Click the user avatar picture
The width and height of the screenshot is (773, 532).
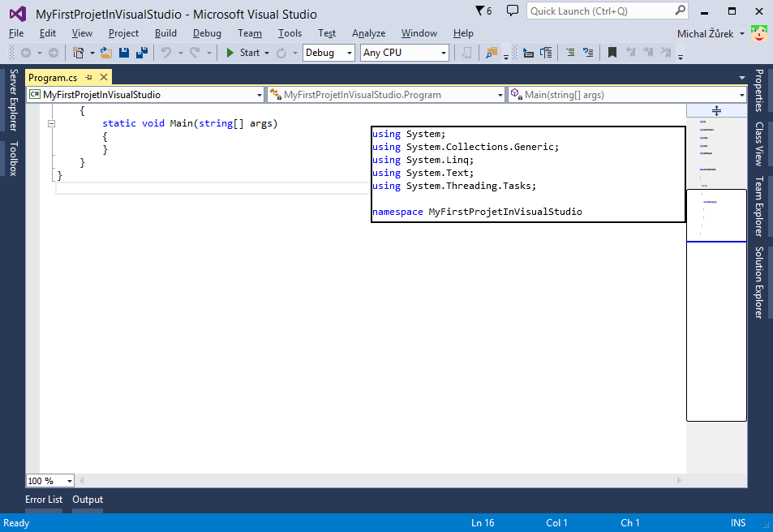(x=759, y=33)
